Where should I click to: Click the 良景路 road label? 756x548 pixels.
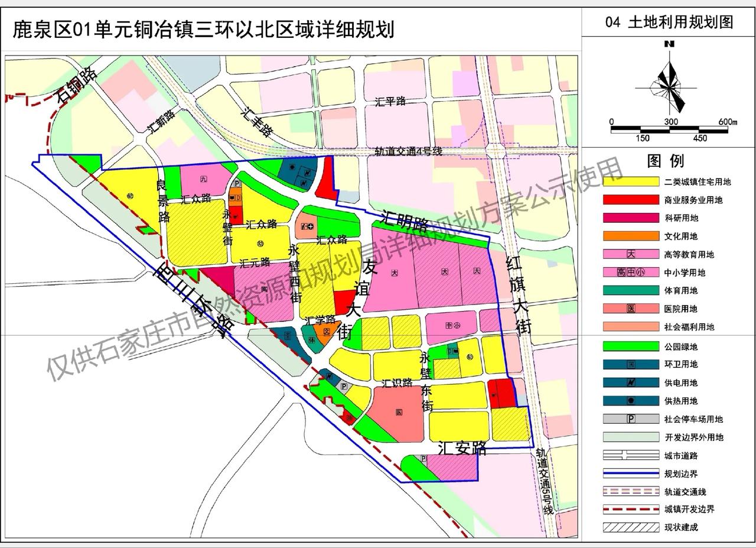click(x=162, y=201)
